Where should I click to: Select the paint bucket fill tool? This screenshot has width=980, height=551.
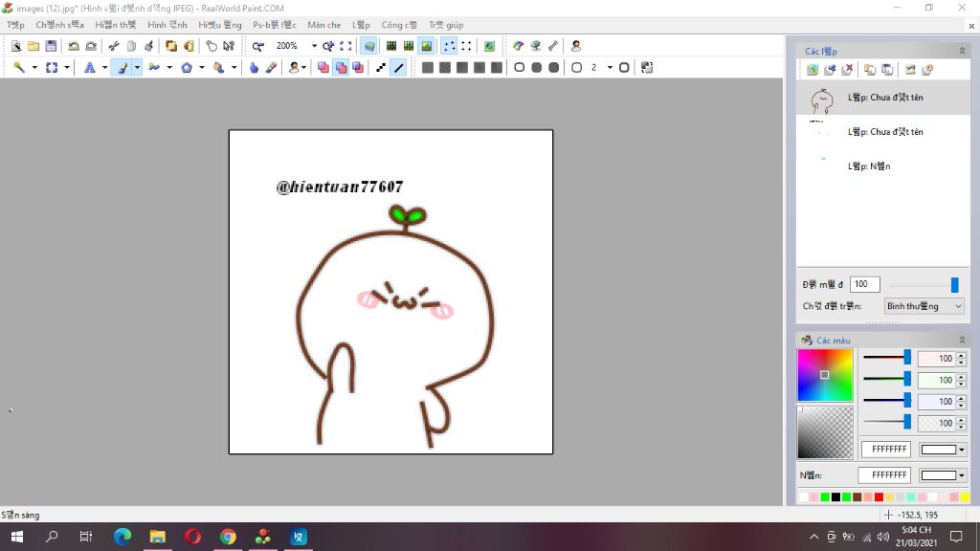[219, 68]
